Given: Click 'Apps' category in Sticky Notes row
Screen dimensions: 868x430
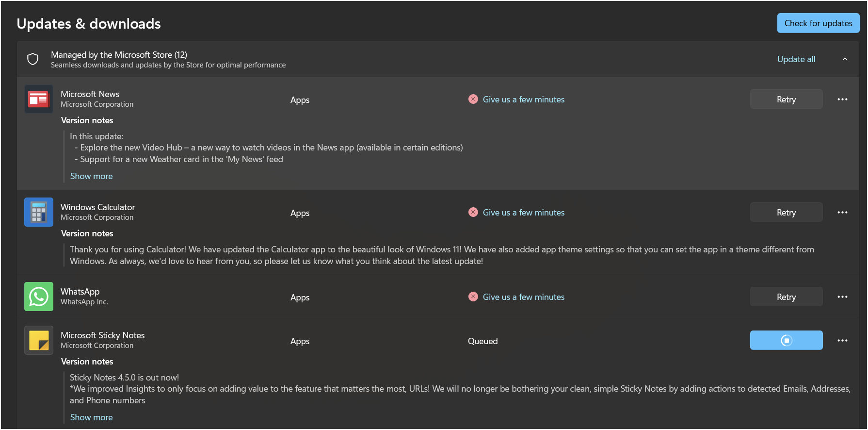Looking at the screenshot, I should point(300,341).
